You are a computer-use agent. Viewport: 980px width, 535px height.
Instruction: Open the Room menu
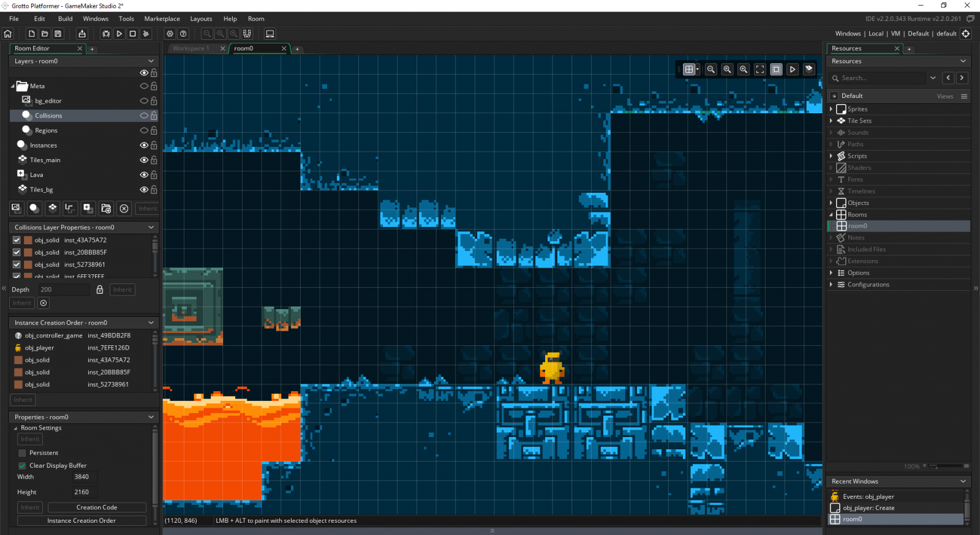tap(256, 19)
